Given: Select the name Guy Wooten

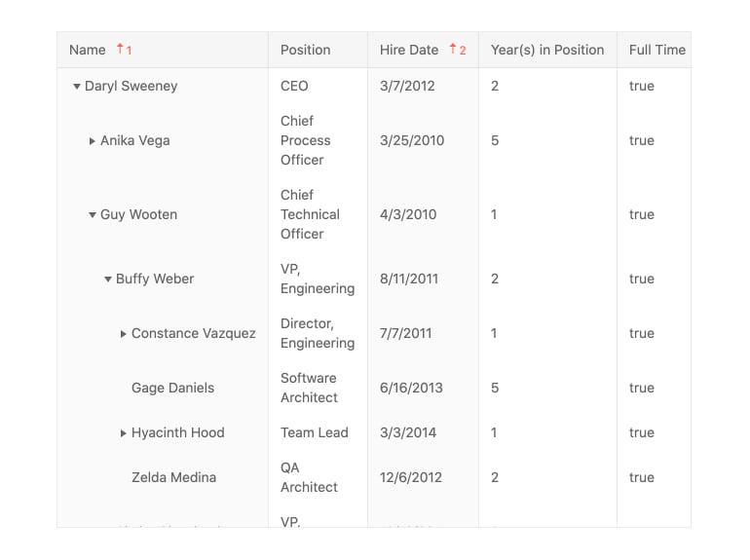Looking at the screenshot, I should click(138, 214).
